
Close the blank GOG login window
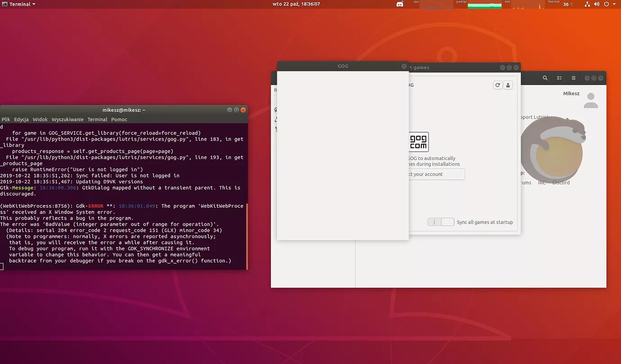404,66
